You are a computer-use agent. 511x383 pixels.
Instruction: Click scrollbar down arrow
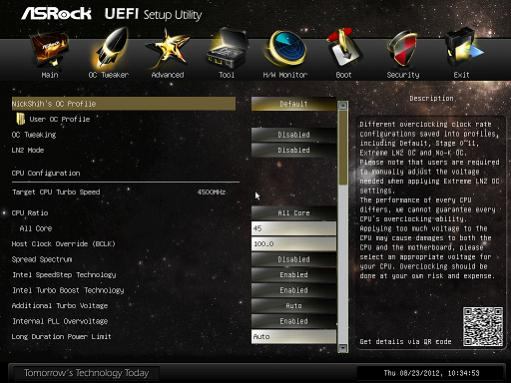coord(343,348)
